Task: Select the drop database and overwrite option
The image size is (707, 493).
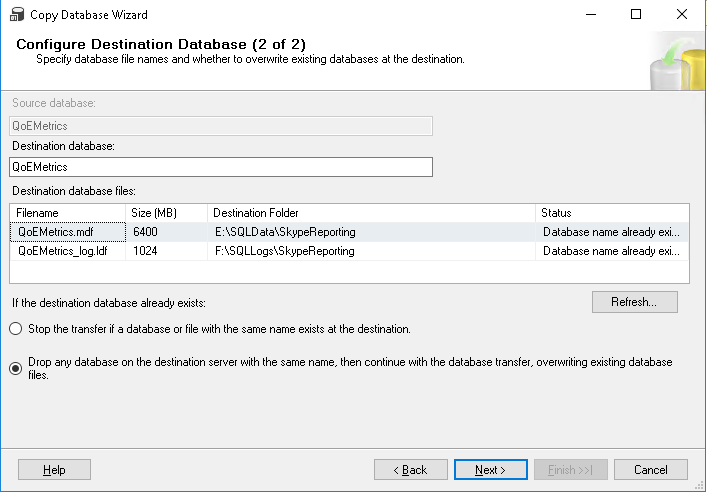Action: 16,369
